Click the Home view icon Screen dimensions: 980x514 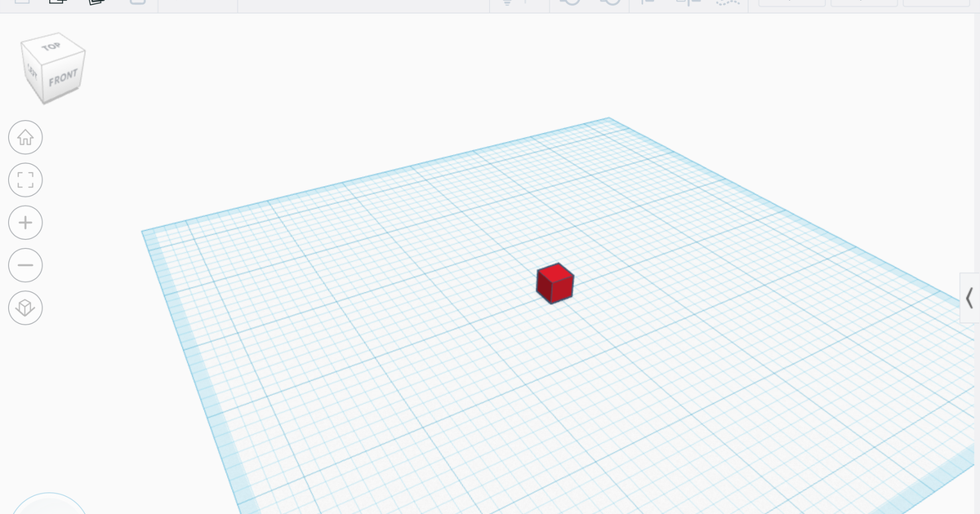pyautogui.click(x=25, y=137)
